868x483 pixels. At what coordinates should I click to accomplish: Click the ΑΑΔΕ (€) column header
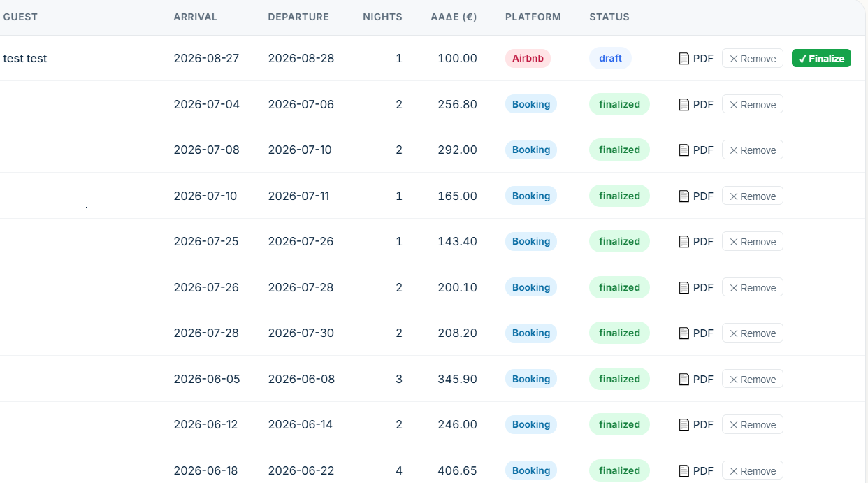click(454, 17)
